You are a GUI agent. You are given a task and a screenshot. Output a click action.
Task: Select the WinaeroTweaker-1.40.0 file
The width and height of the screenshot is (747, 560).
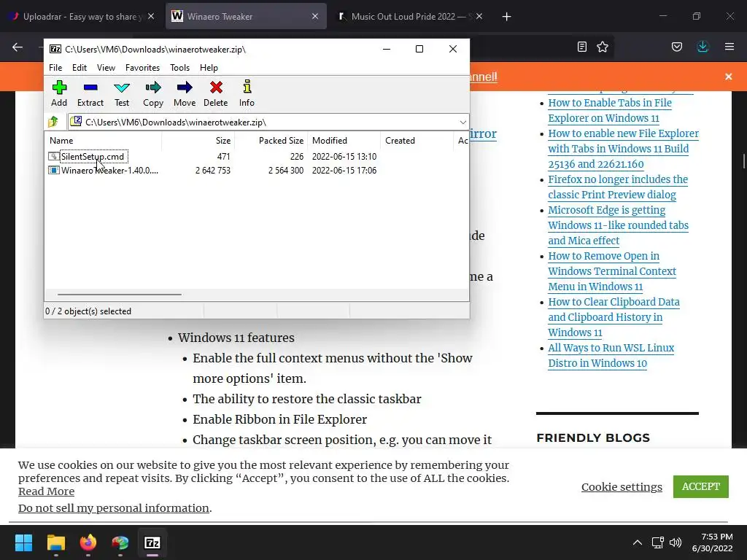pos(109,171)
